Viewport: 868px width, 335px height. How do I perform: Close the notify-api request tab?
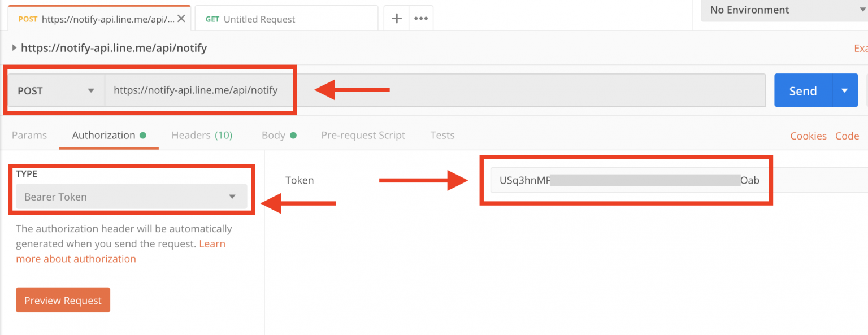click(x=181, y=18)
